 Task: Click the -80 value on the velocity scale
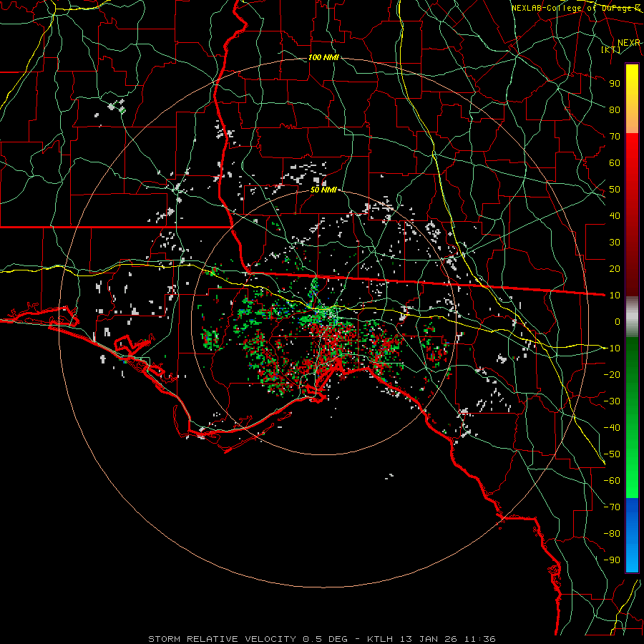612,534
